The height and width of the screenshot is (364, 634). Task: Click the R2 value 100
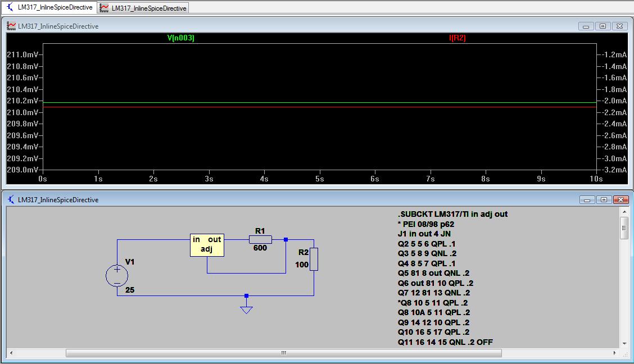click(302, 265)
